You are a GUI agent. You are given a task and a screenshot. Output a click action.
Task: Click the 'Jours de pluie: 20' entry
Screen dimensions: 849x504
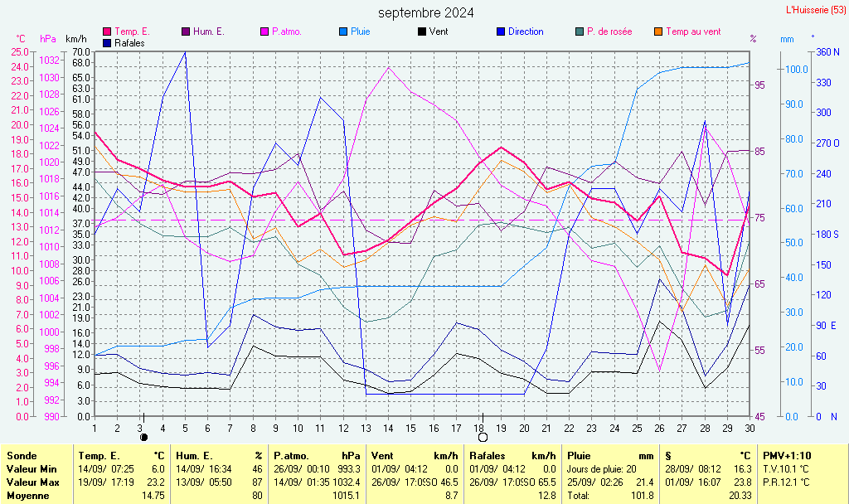tap(602, 469)
